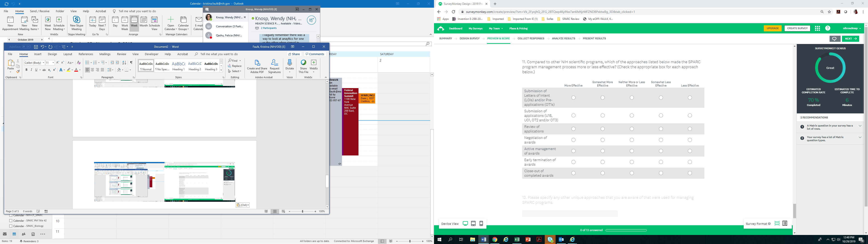Viewport: 868px width, 244px height.
Task: Expand the Matrix rows recommendation
Action: coord(860,126)
